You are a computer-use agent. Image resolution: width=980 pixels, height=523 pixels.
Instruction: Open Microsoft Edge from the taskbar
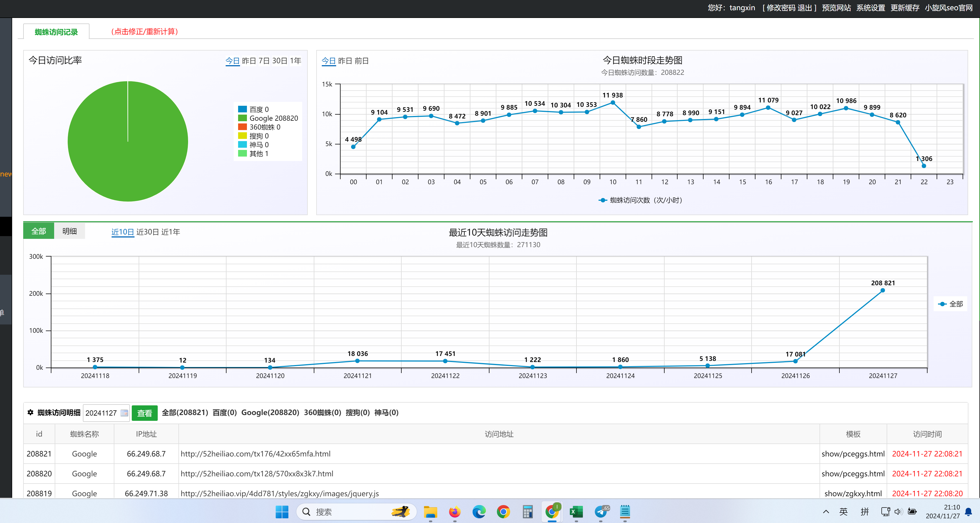tap(479, 512)
